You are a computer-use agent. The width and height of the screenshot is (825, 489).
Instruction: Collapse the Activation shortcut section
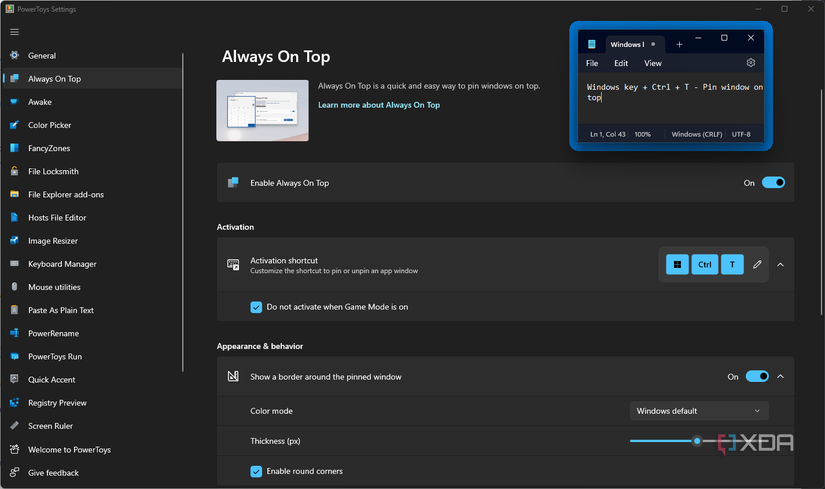pyautogui.click(x=781, y=264)
